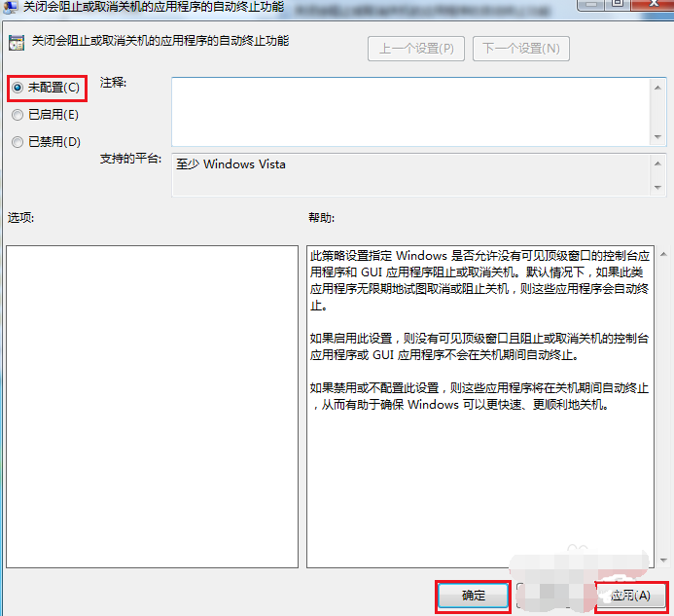
Task: Click the comment box scroll up arrow
Action: [x=657, y=88]
